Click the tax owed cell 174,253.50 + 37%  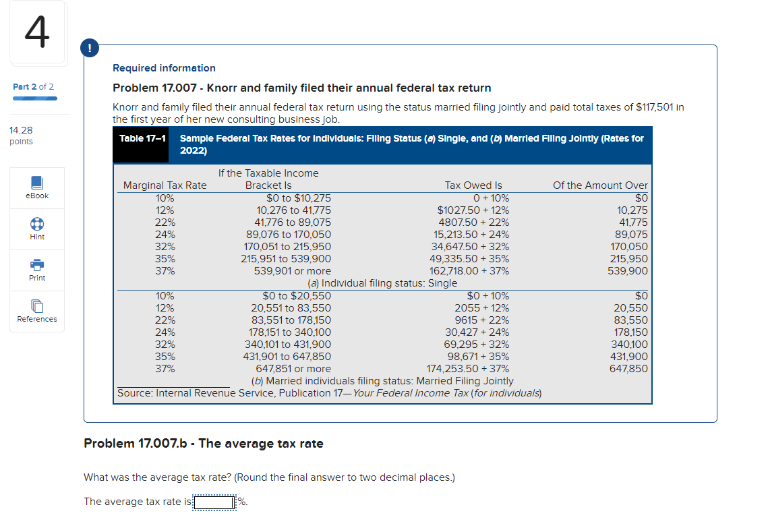click(468, 369)
